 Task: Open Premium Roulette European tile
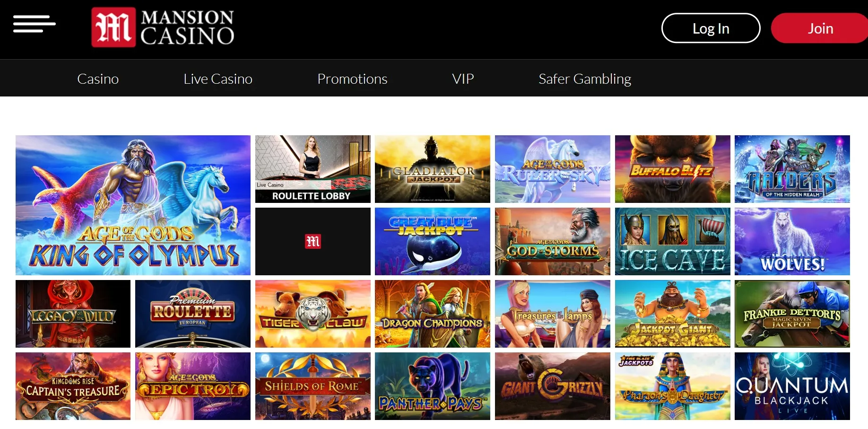pyautogui.click(x=193, y=314)
